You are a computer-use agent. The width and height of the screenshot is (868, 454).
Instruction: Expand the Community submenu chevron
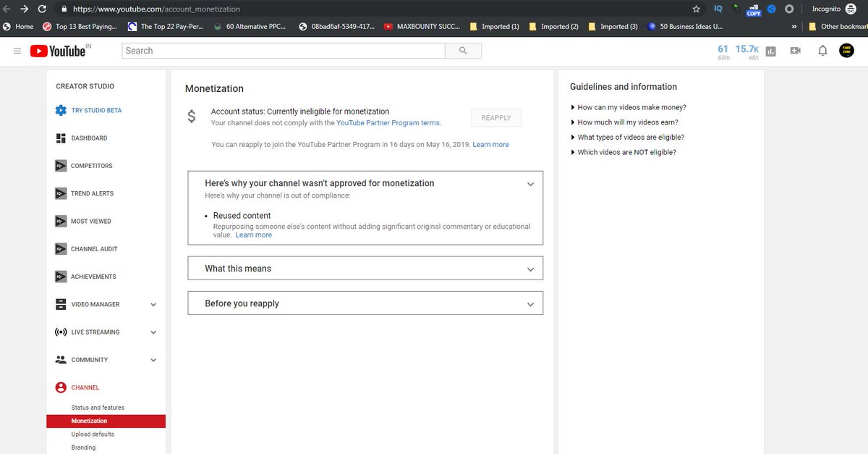click(x=153, y=360)
